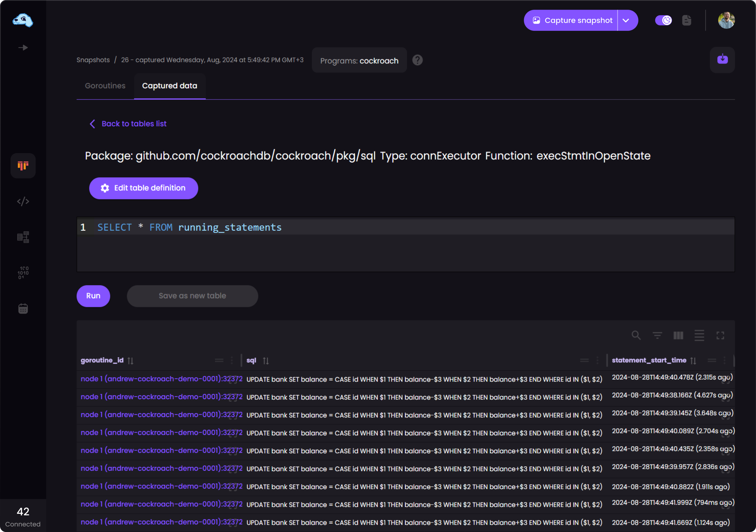Open the document icon in the header

pos(687,20)
